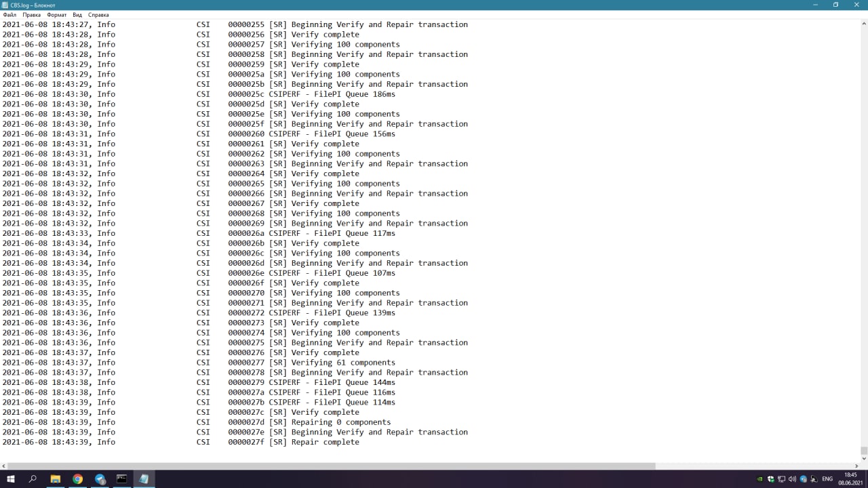Click line 0000027f Repair complete
Viewport: 868px width, 488px height.
point(180,442)
